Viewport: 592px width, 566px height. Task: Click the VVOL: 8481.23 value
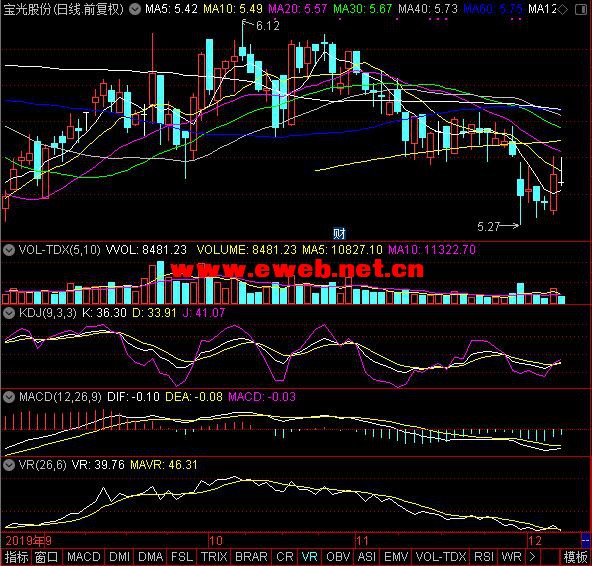pyautogui.click(x=146, y=250)
